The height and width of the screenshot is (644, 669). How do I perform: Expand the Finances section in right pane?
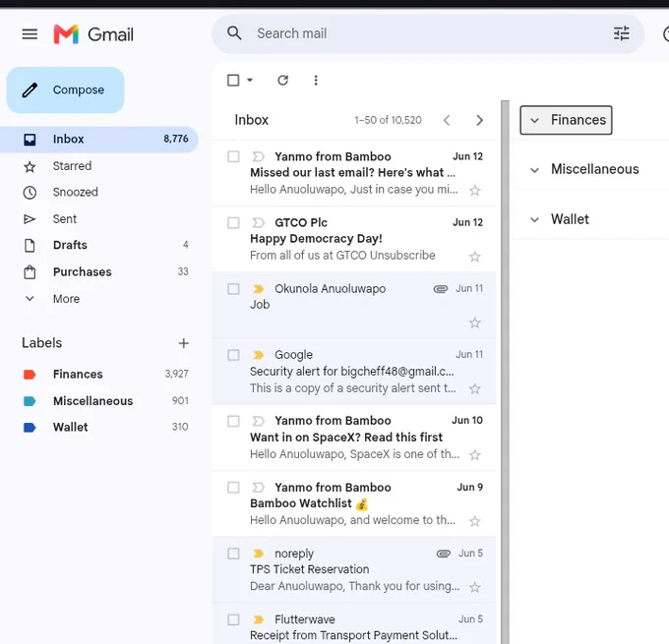pos(566,120)
